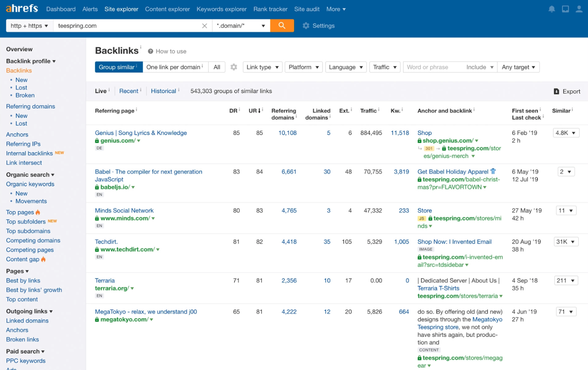Sort by the UR column header

[254, 110]
